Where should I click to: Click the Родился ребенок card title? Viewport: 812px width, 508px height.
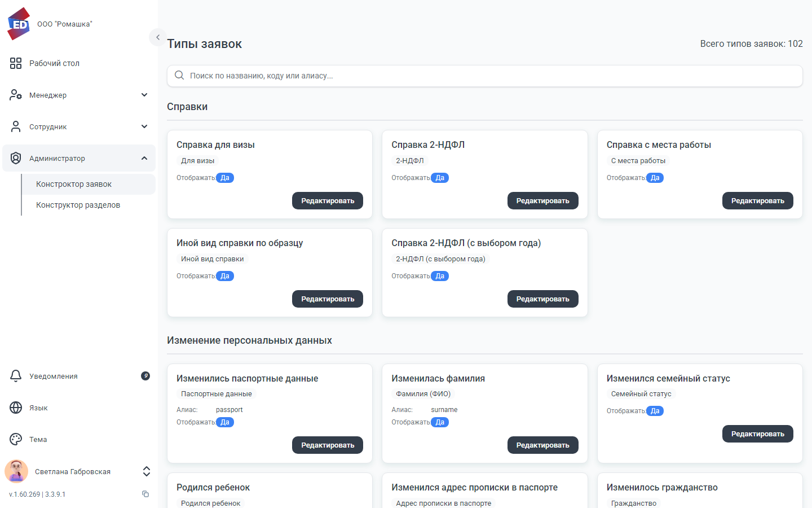[213, 487]
